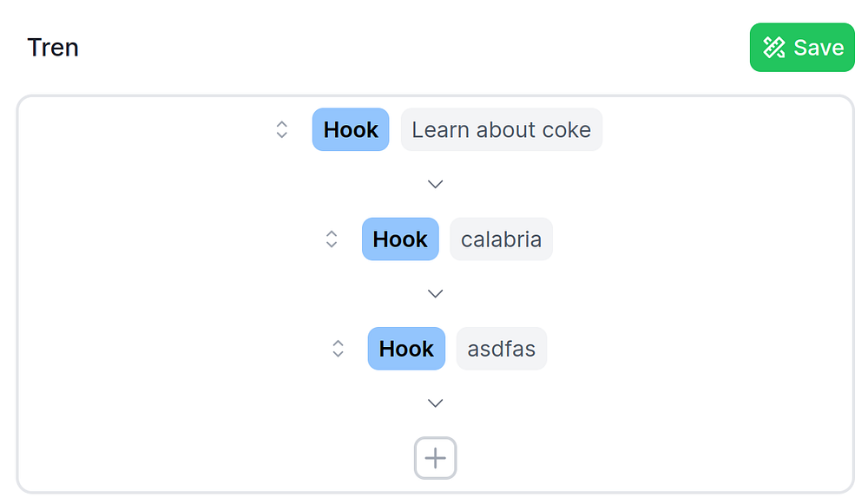Hit the down arrow beside the asdfas hook
The height and width of the screenshot is (504, 868).
coord(338,354)
